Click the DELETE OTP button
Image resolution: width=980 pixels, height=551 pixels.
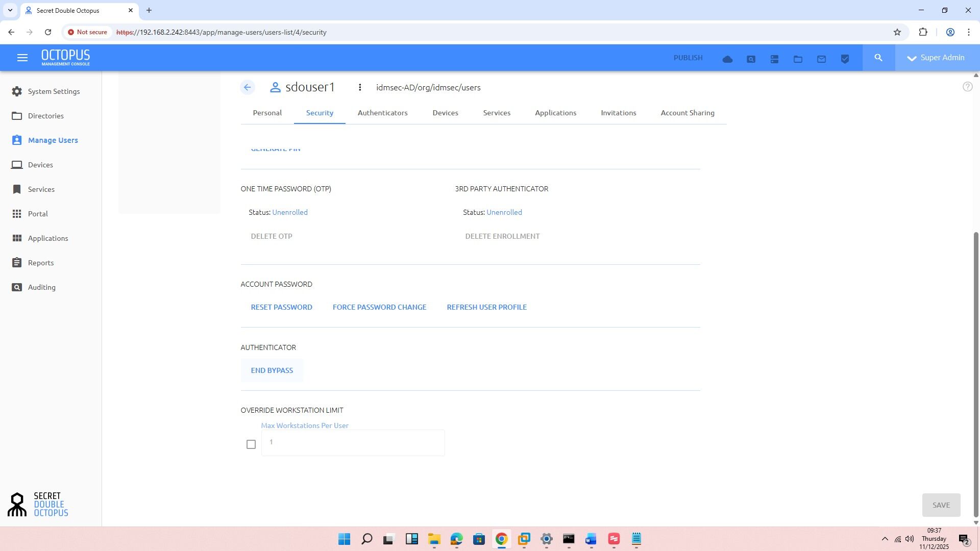pos(271,236)
